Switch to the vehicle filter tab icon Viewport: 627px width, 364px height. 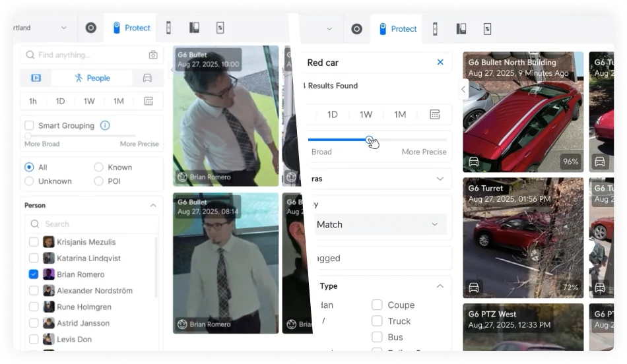pos(148,78)
